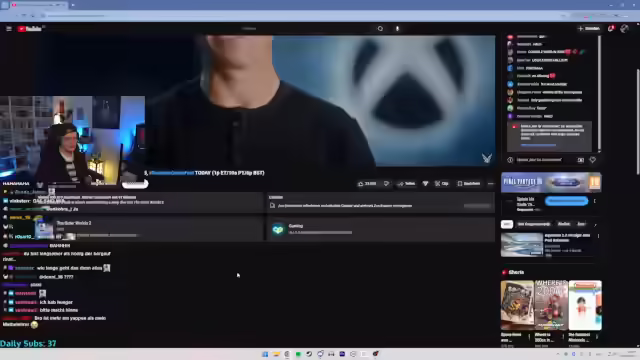The image size is (640, 360).
Task: Open options menu for the first Short
Action: point(529,337)
